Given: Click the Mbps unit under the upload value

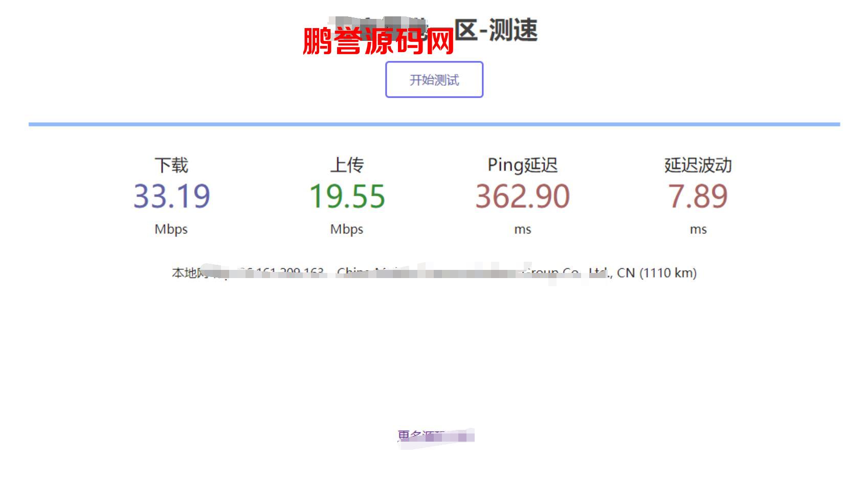Looking at the screenshot, I should pyautogui.click(x=347, y=230).
